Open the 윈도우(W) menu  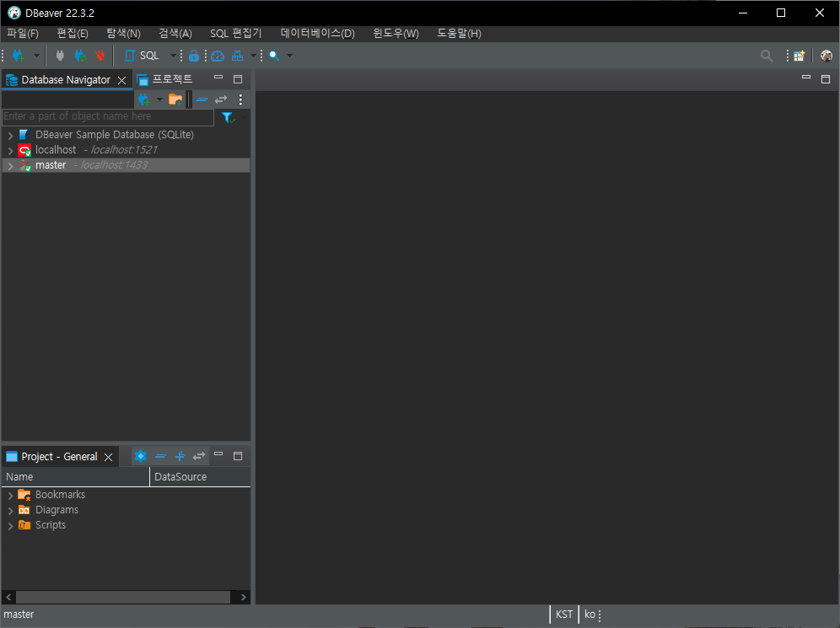click(x=396, y=33)
